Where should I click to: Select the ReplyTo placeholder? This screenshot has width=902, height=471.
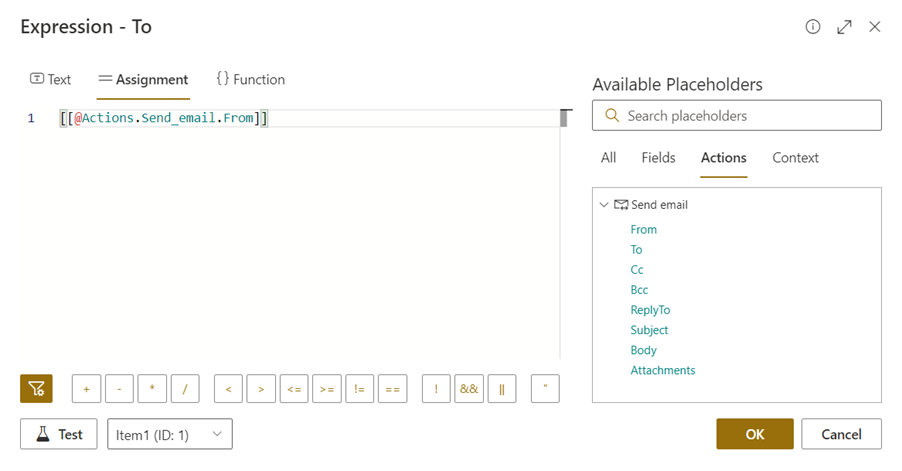coord(650,310)
